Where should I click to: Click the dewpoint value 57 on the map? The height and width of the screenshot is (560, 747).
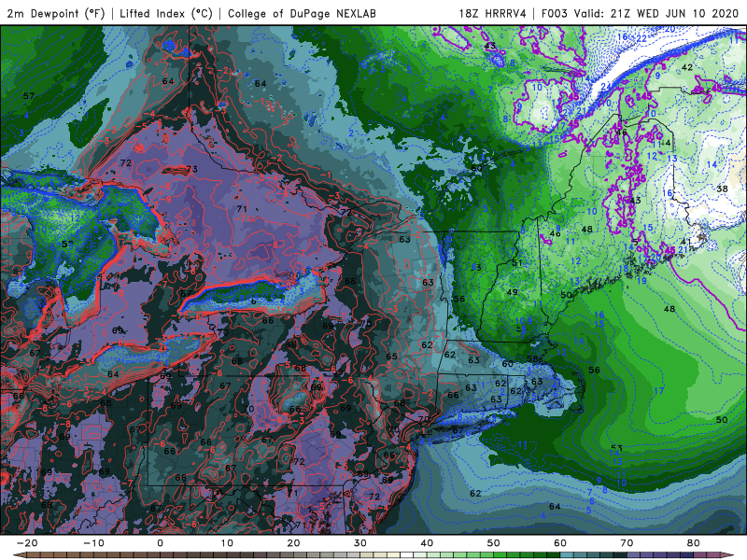coord(29,96)
